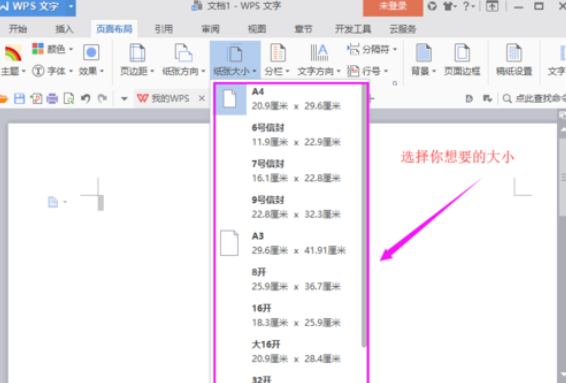Switch to the 云服务 tab

402,29
